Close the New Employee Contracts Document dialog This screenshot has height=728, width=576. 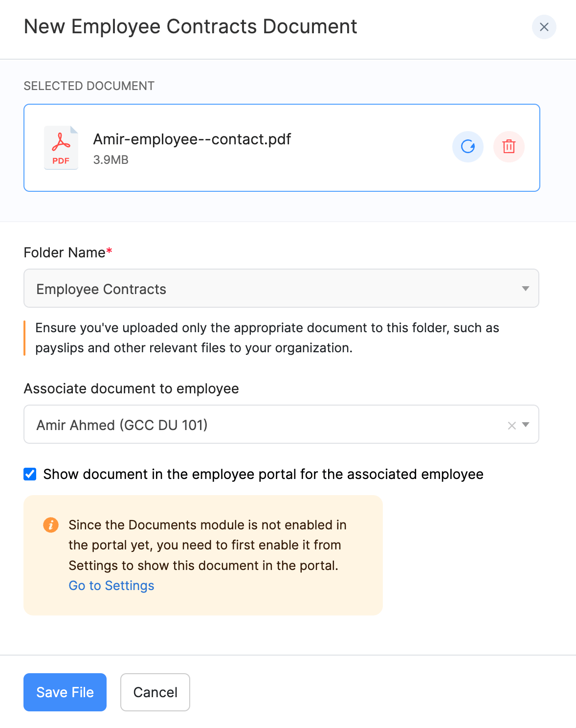click(x=544, y=27)
